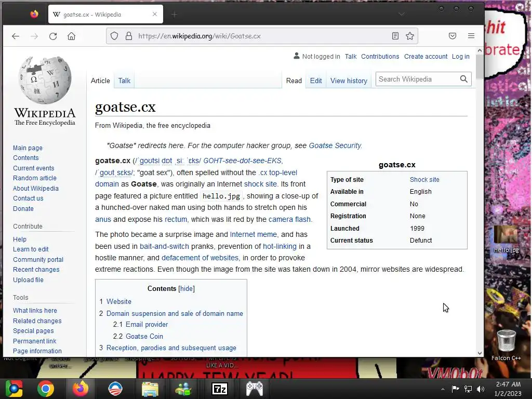Open the Firefox hamburger menu
Screen dimensions: 532x399
point(471,36)
